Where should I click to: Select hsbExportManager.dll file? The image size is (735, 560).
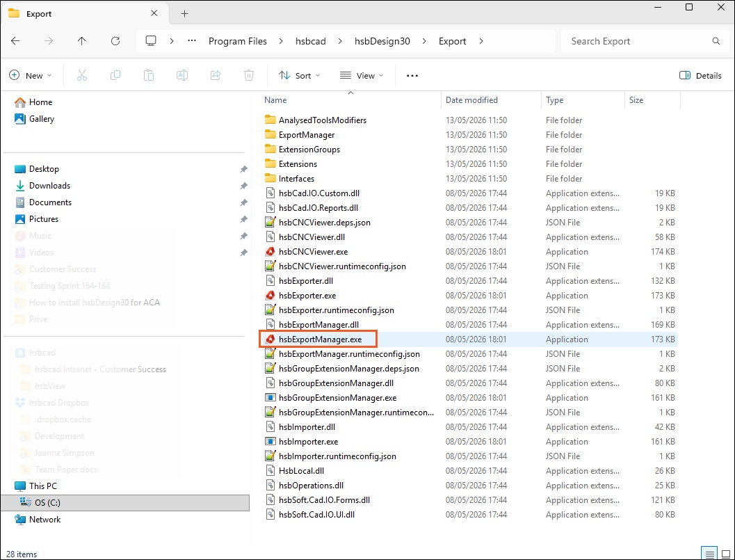tap(318, 325)
